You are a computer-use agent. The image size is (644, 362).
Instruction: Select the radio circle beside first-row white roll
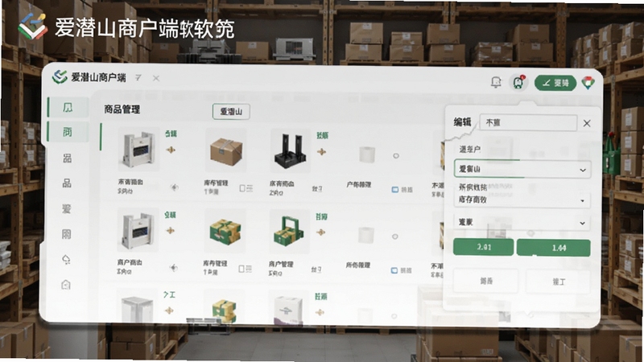click(396, 156)
